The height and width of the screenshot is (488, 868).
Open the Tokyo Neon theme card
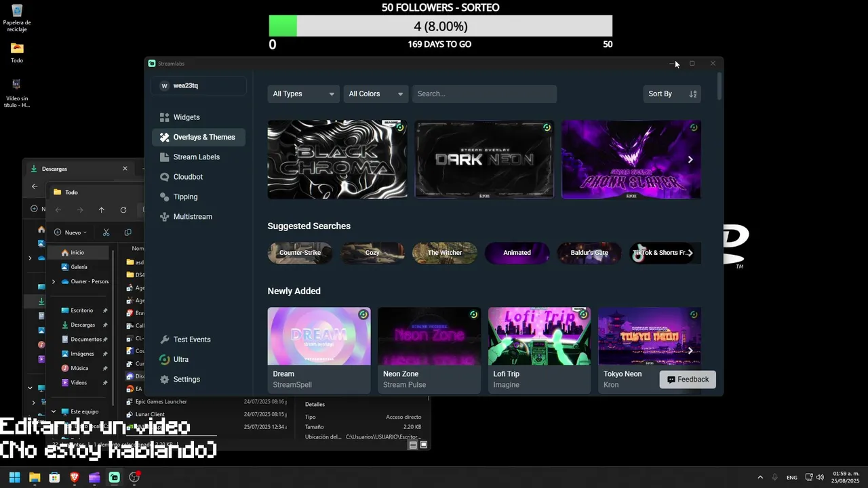pos(650,350)
